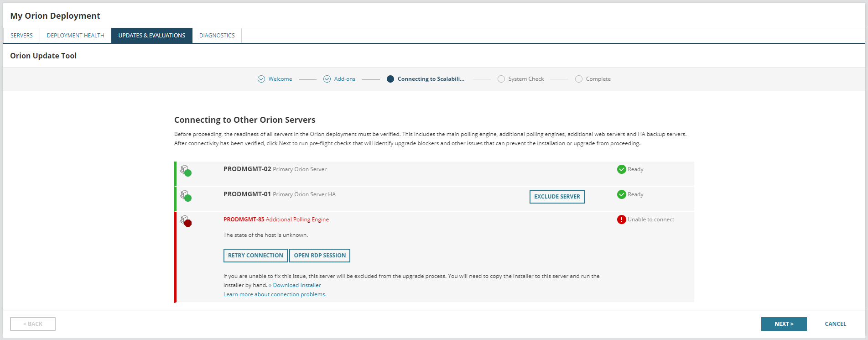Select the PRODMGMT-02 server name

point(247,169)
